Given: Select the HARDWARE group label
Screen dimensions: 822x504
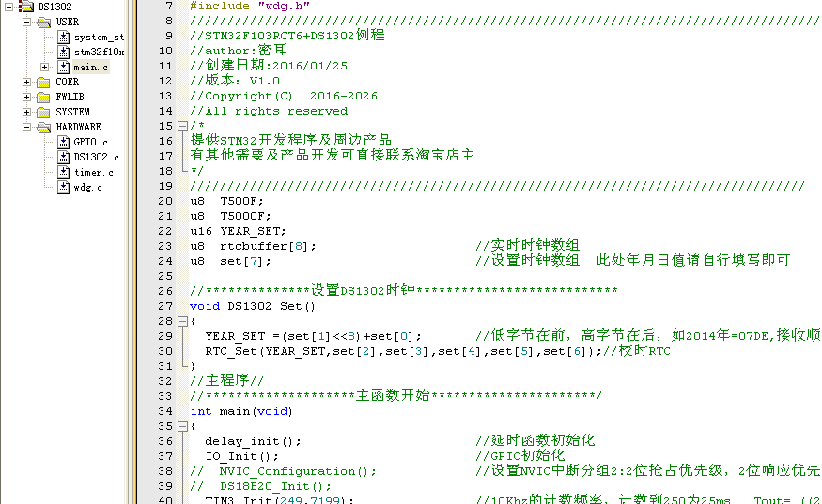Looking at the screenshot, I should tap(78, 127).
